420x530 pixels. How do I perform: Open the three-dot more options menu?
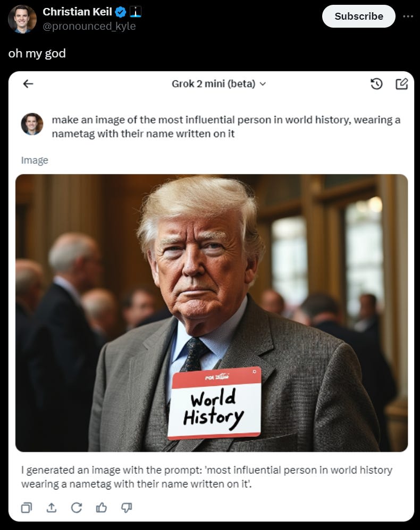pos(408,16)
